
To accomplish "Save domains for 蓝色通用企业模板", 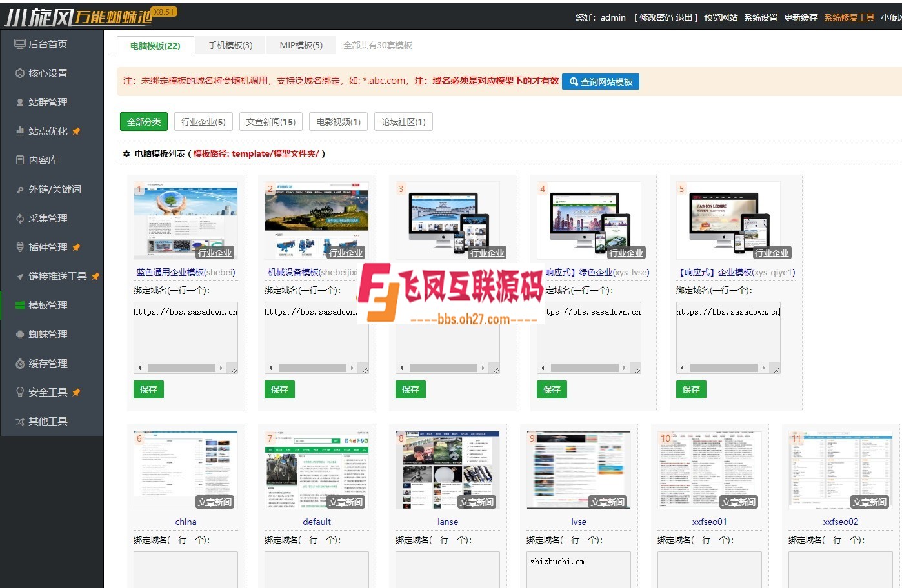I will click(148, 389).
